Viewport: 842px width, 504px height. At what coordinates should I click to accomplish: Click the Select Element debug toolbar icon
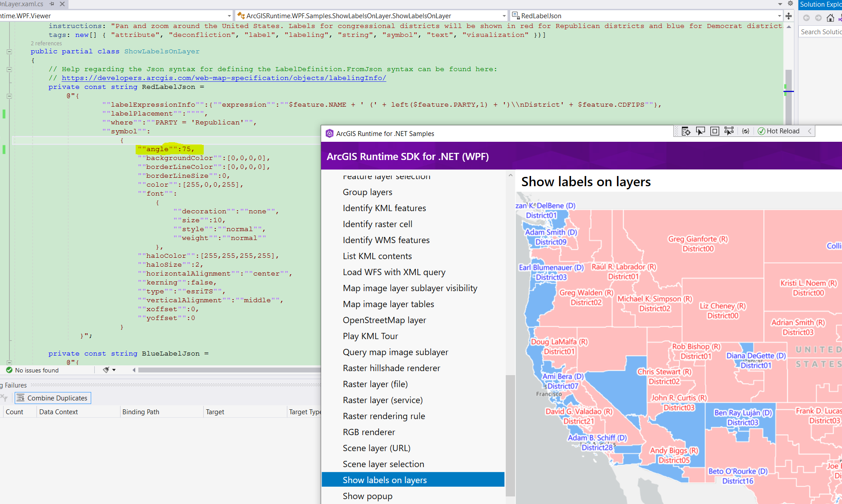pos(701,131)
